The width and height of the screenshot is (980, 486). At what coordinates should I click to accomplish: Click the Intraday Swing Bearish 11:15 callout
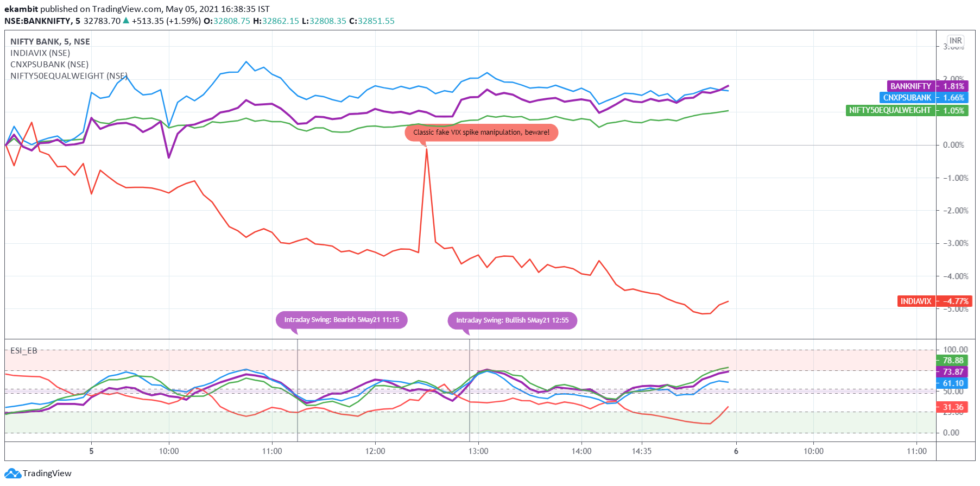[x=342, y=320]
